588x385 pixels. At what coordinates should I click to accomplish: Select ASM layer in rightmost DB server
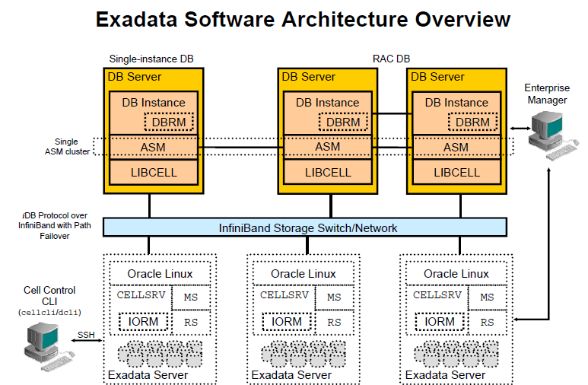tap(456, 147)
